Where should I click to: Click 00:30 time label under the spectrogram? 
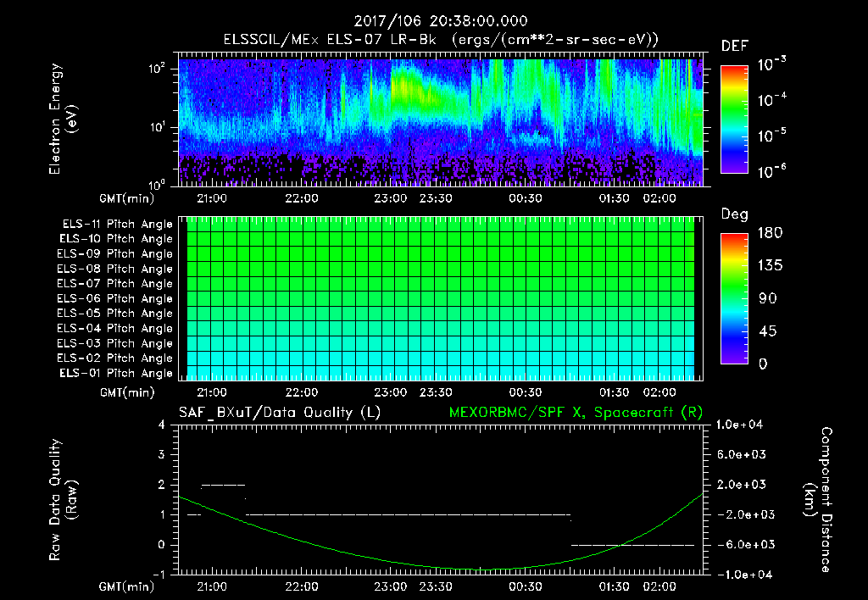tap(526, 198)
